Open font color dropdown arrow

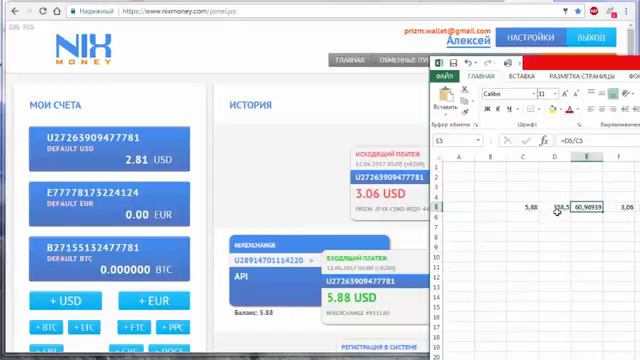tap(578, 109)
